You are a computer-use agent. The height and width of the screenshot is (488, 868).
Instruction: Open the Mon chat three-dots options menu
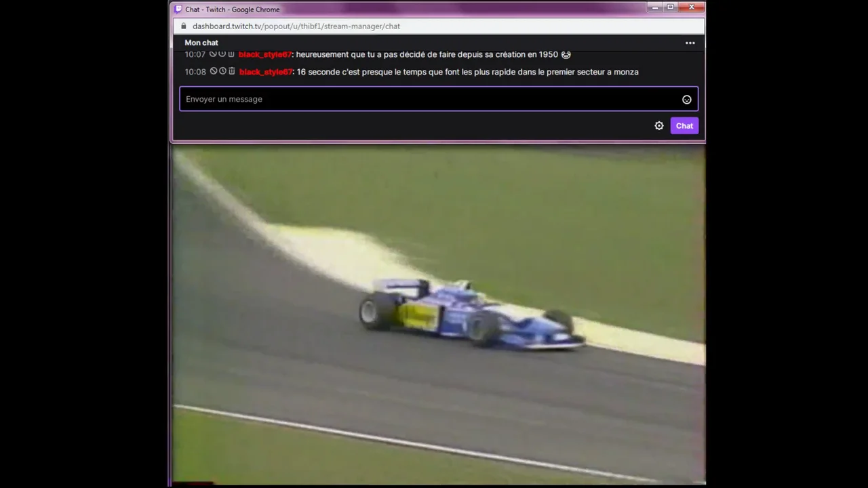(x=690, y=43)
